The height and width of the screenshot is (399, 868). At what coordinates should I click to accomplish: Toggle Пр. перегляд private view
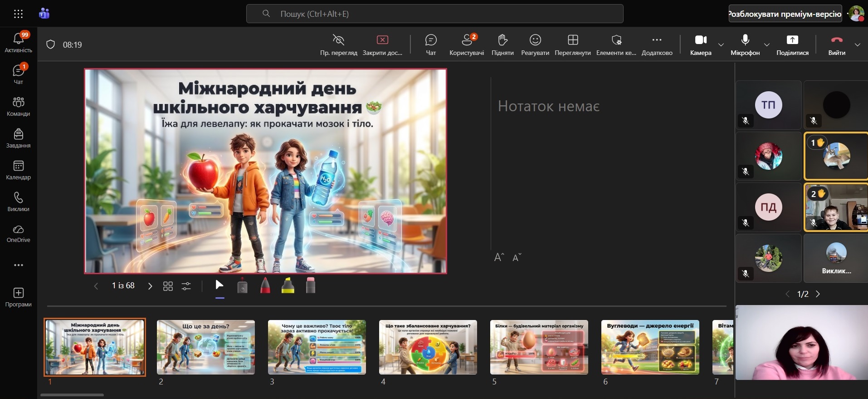[338, 44]
